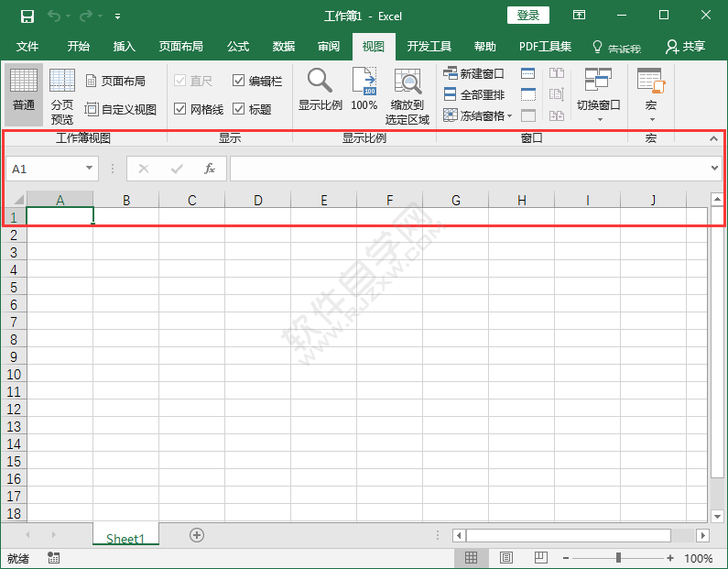Expand the Macros (宏) dropdown

pos(650,119)
